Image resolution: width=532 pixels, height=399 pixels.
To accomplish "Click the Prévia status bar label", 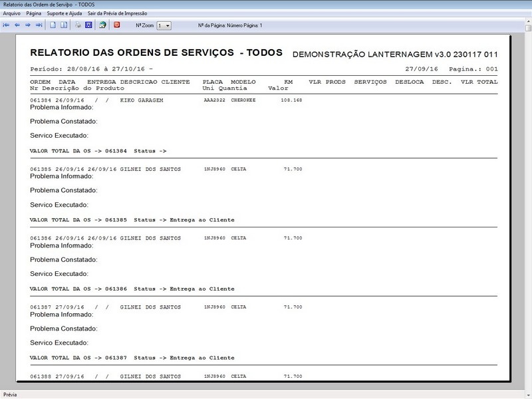I will [x=10, y=394].
